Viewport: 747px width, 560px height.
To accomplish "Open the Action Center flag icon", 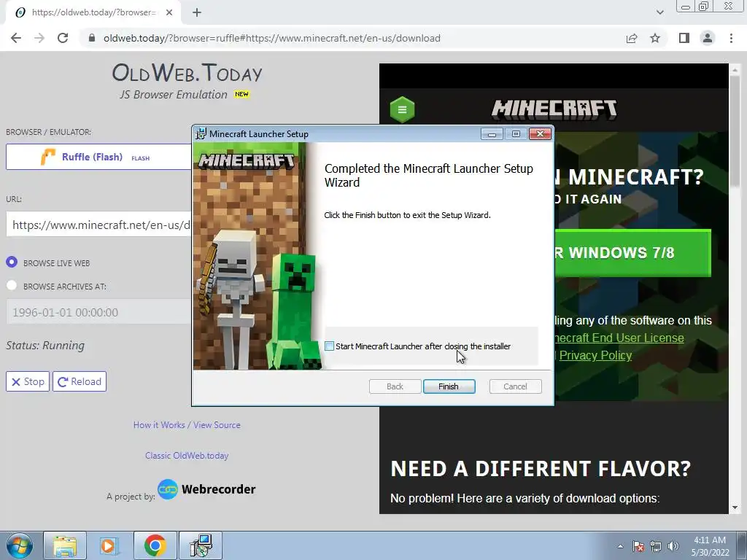I will tap(638, 546).
